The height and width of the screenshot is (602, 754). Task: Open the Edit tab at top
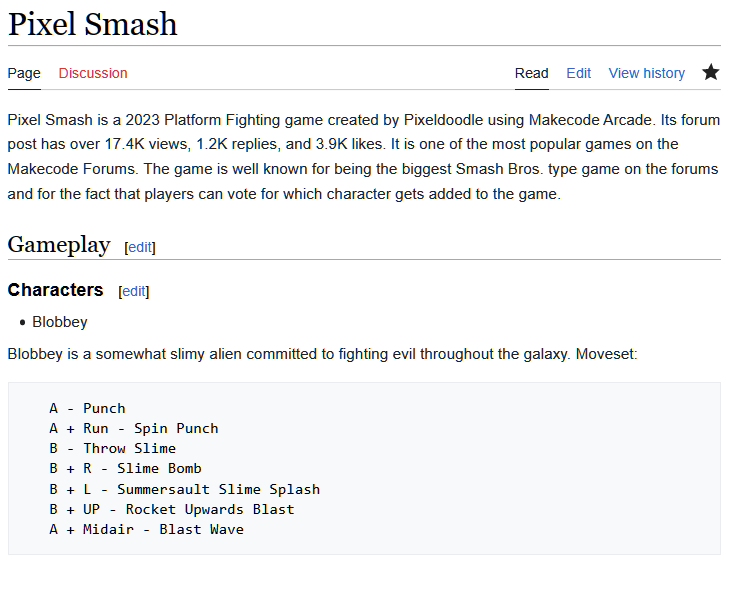578,73
